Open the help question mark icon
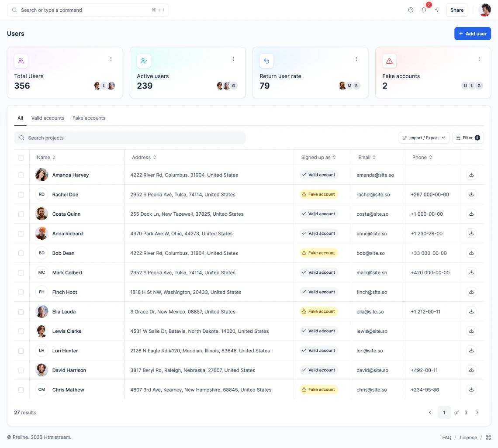Viewport: 498px width, 448px height. point(411,10)
